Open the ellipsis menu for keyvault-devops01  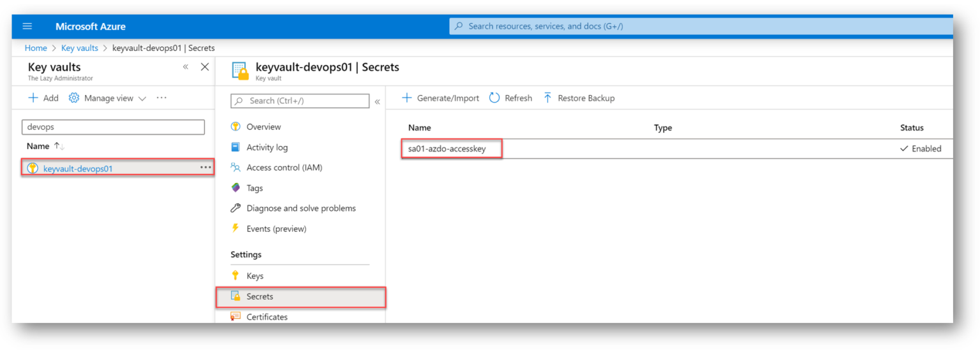(x=205, y=168)
